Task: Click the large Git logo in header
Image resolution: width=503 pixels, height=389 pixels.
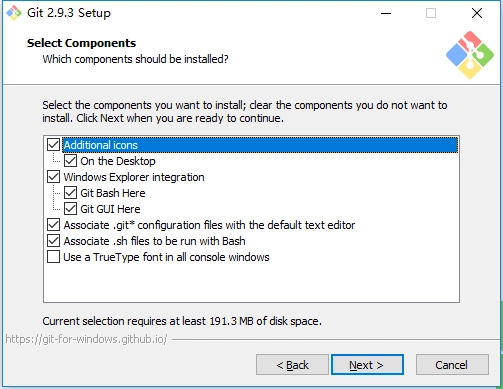Action: pyautogui.click(x=470, y=55)
